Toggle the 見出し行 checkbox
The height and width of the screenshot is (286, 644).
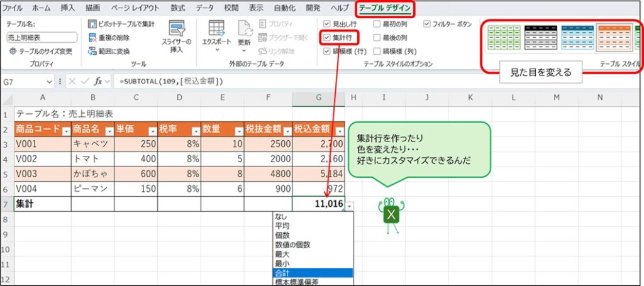coord(327,25)
